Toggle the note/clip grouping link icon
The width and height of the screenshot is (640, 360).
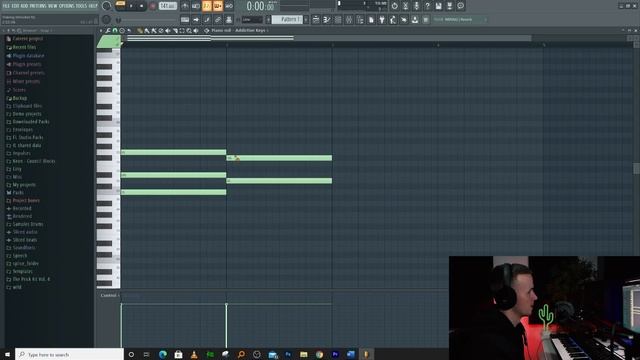click(218, 20)
